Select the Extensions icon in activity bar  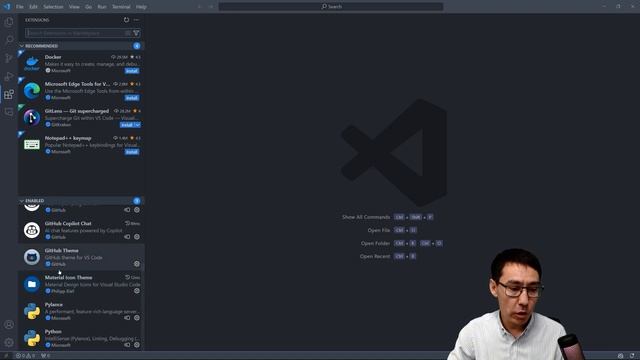[x=9, y=94]
